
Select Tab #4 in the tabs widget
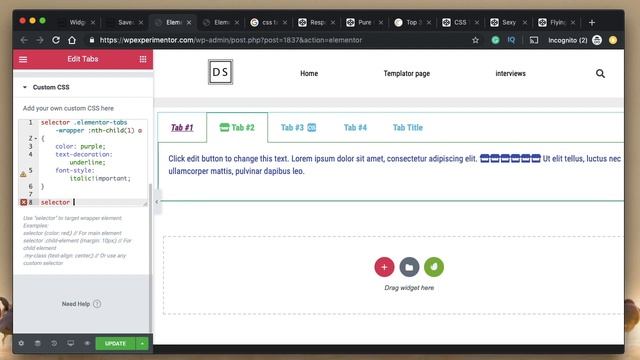point(355,128)
